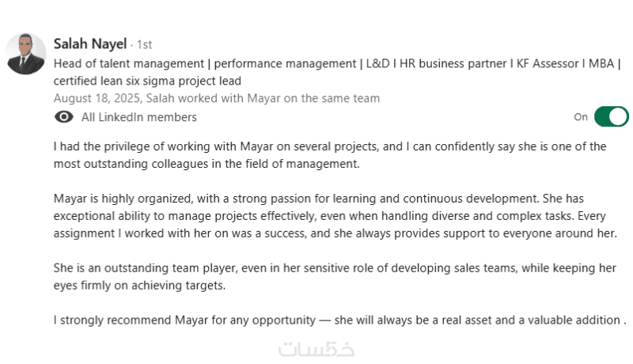Click the eye visibility icon
This screenshot has width=633, height=364.
pos(64,117)
